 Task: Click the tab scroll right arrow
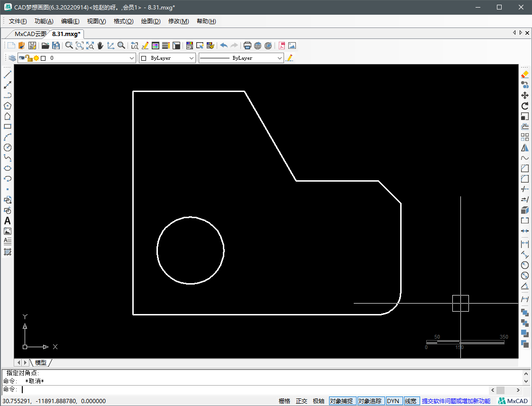coord(521,33)
